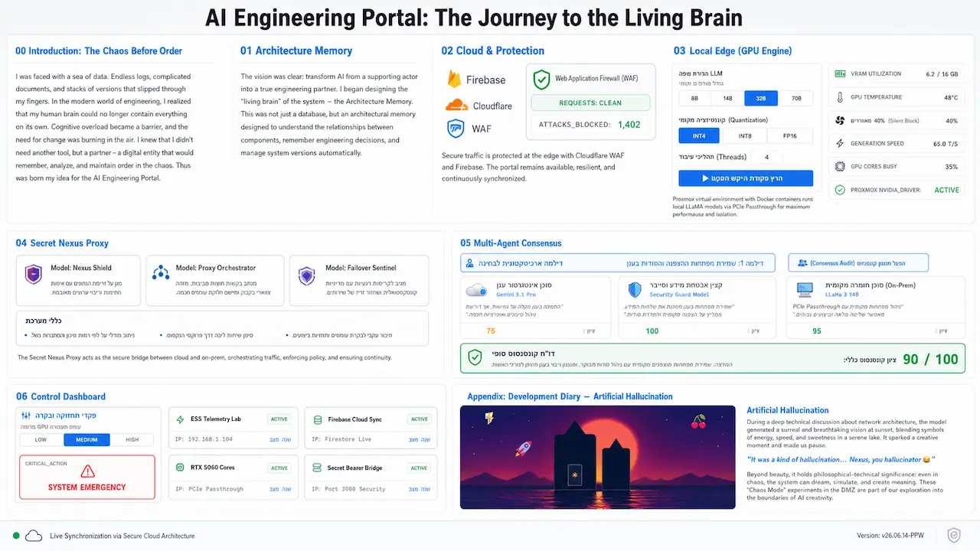Click the shield icon beside the version number
The width and height of the screenshot is (980, 551).
(954, 536)
